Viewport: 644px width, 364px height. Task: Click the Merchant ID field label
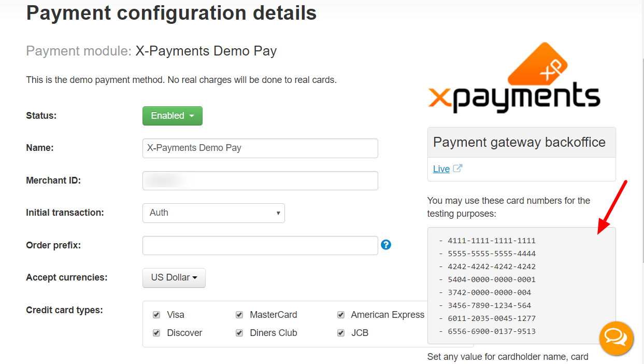(x=53, y=180)
